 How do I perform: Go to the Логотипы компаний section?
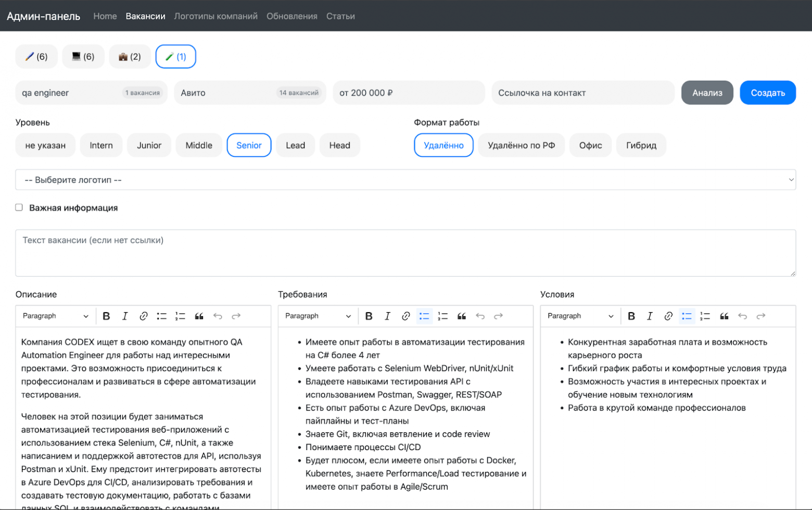click(216, 16)
